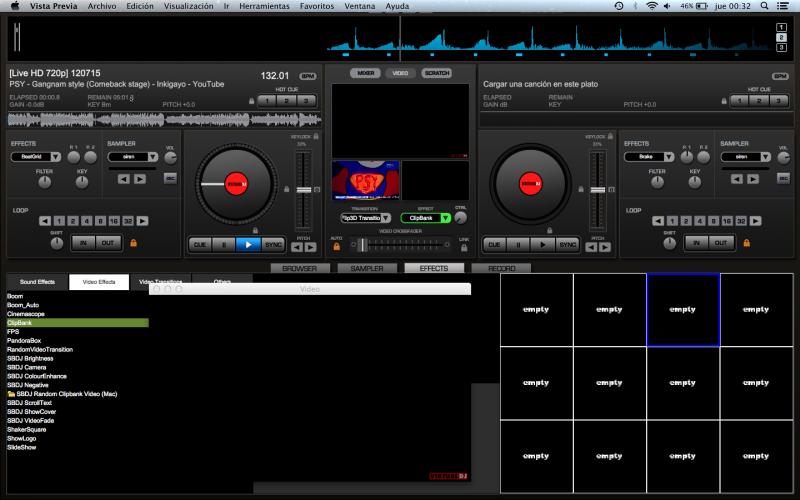Select previous sample in left sampler
The image size is (800, 500).
click(123, 179)
